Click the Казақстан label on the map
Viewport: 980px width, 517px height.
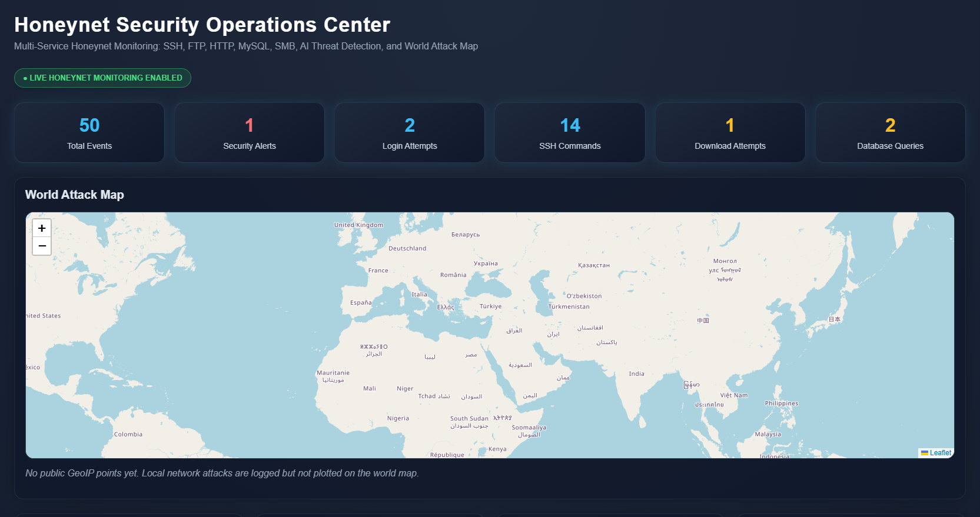click(x=594, y=266)
